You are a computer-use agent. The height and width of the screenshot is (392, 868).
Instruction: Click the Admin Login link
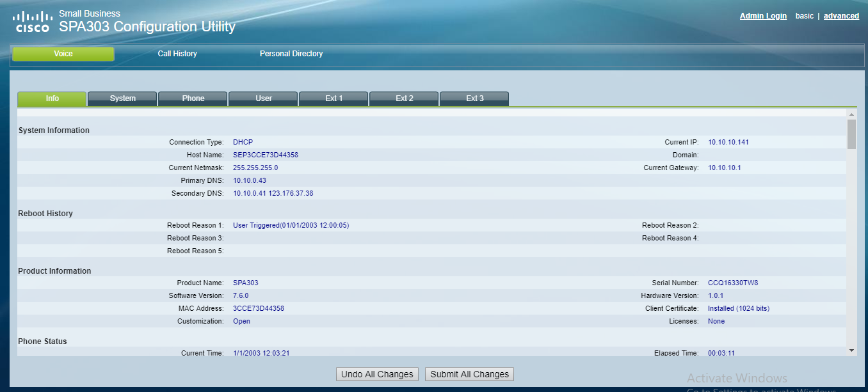(x=763, y=16)
